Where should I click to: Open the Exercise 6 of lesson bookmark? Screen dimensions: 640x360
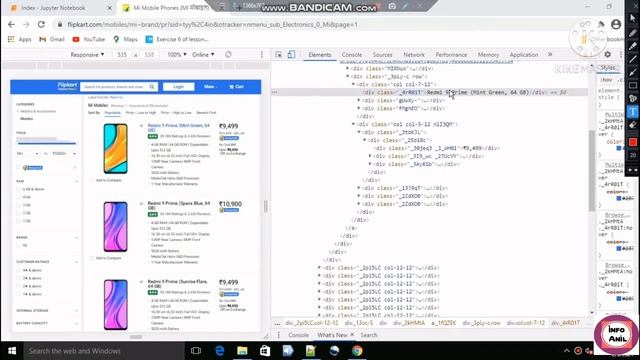click(177, 39)
